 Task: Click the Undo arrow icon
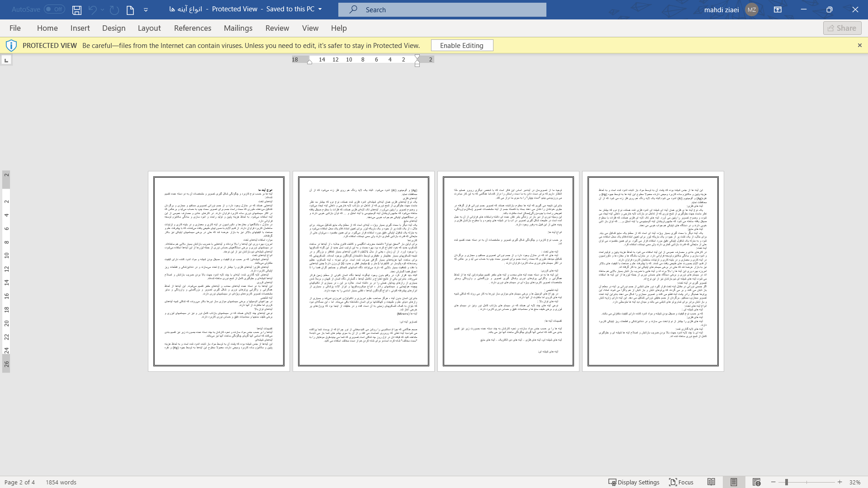click(92, 9)
